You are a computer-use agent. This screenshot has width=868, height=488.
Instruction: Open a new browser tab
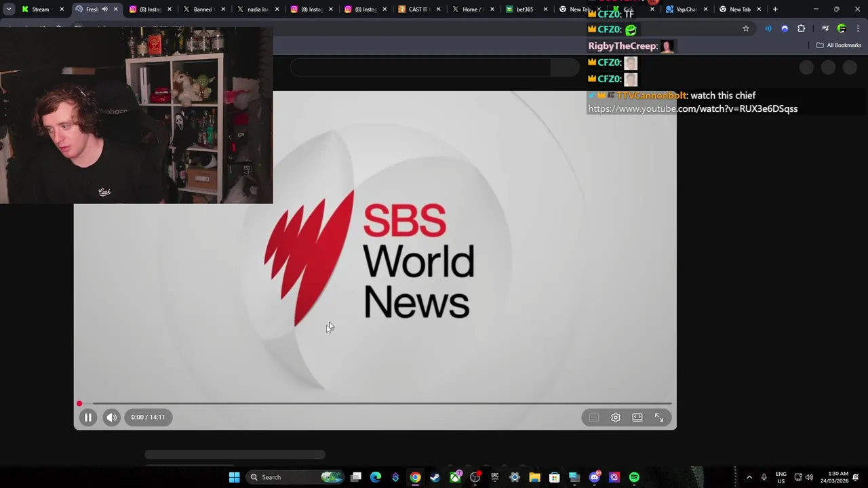(x=775, y=9)
